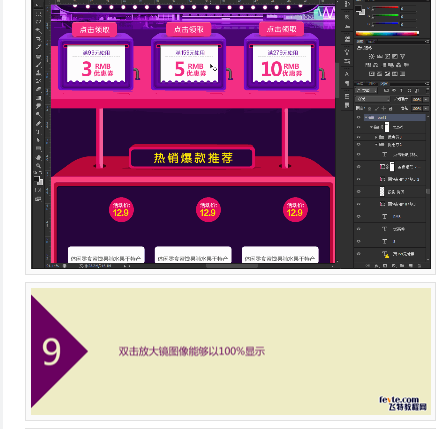443x429 pixels.
Task: Select the Rectangle shape tool
Action: coord(39,148)
